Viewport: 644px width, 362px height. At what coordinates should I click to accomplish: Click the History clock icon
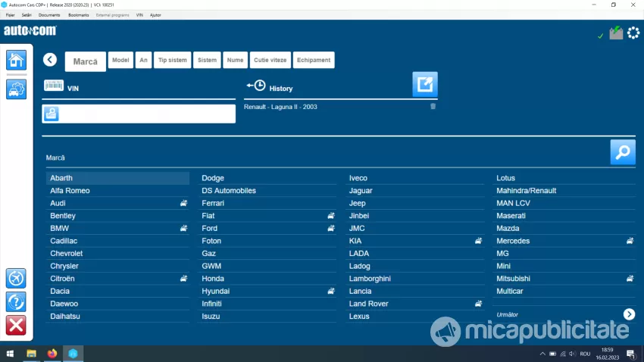pos(256,86)
